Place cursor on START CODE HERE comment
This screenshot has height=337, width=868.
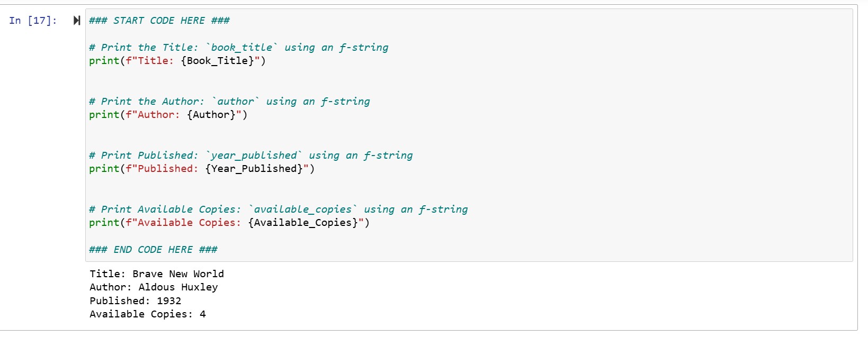pyautogui.click(x=159, y=21)
